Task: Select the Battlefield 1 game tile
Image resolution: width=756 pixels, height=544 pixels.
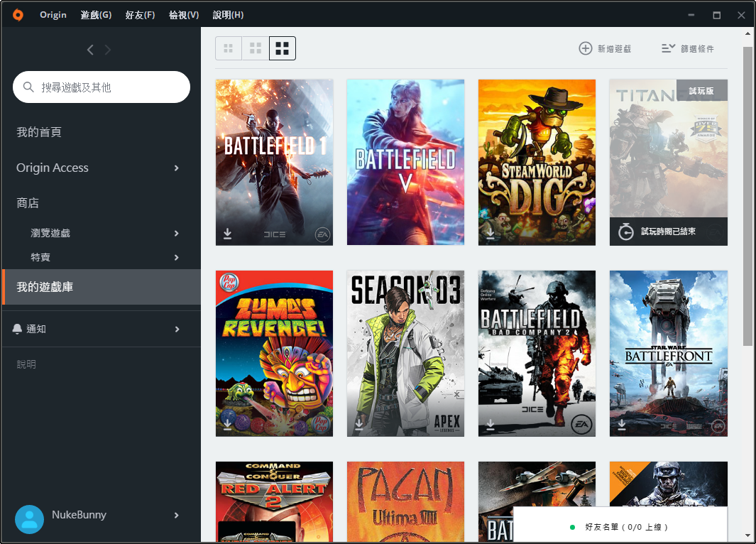Action: pos(274,163)
